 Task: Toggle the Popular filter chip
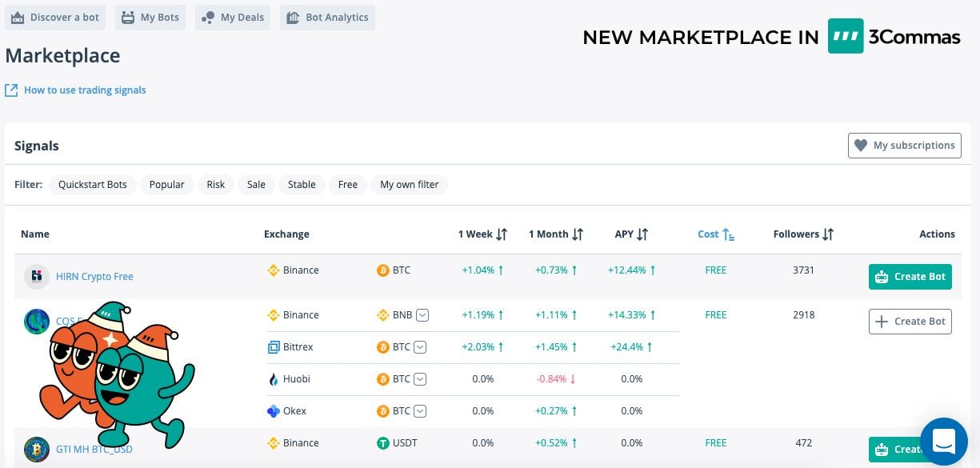[x=166, y=185]
